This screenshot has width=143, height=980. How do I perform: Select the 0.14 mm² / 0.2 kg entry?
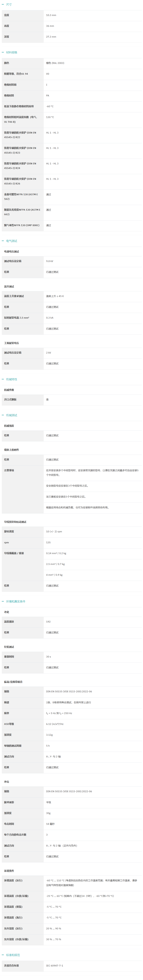pos(56,553)
